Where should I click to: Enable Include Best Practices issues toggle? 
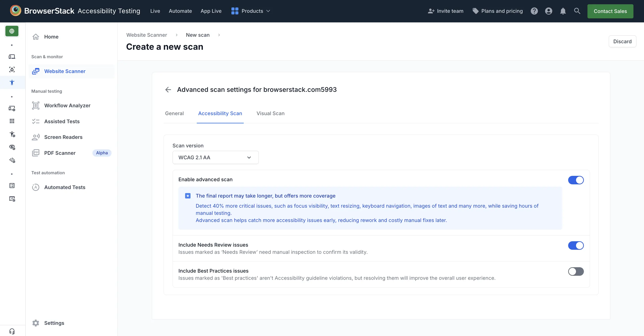576,271
